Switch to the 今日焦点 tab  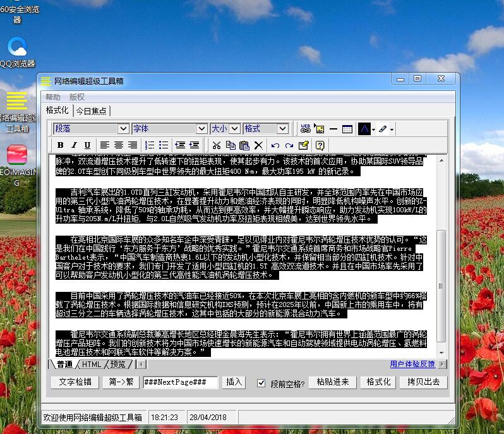tap(92, 111)
